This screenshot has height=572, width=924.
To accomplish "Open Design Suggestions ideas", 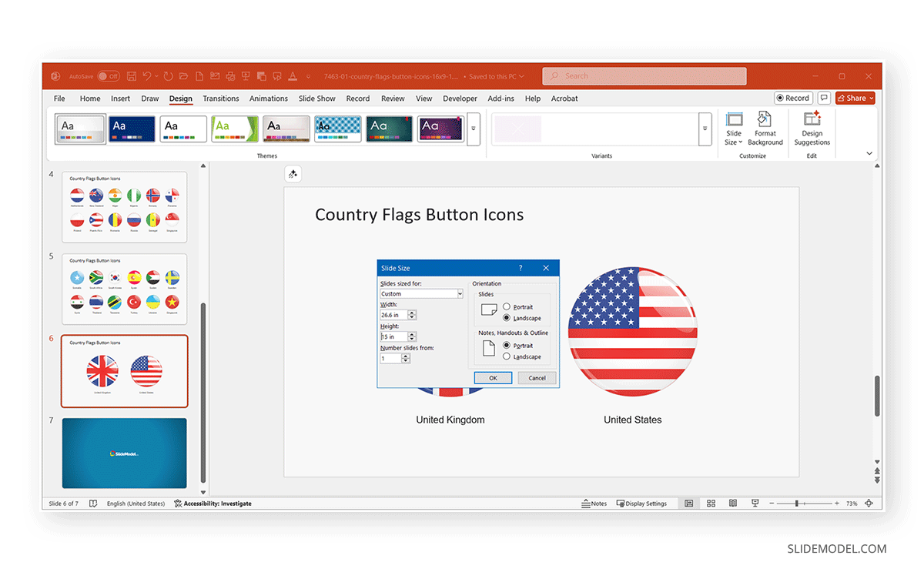I will pyautogui.click(x=812, y=129).
